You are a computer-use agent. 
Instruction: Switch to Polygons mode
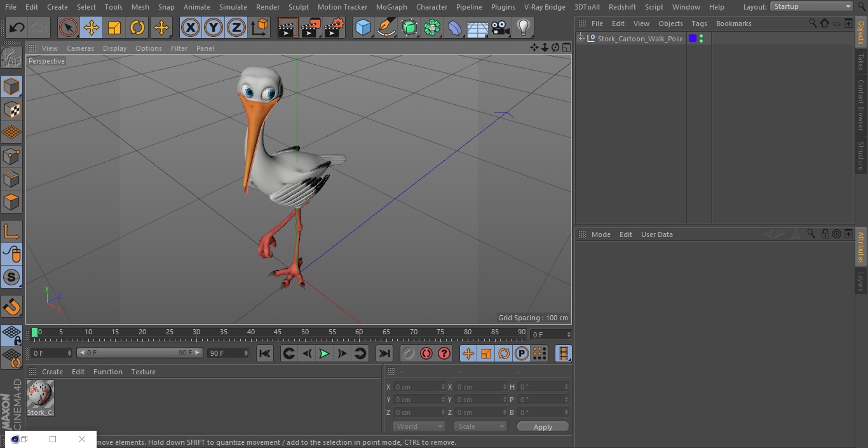click(x=11, y=202)
